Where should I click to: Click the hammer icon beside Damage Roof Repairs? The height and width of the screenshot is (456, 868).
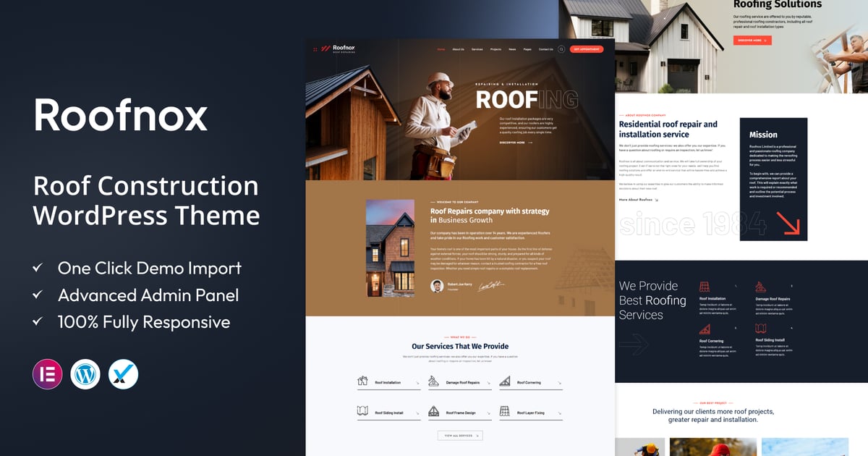433,381
